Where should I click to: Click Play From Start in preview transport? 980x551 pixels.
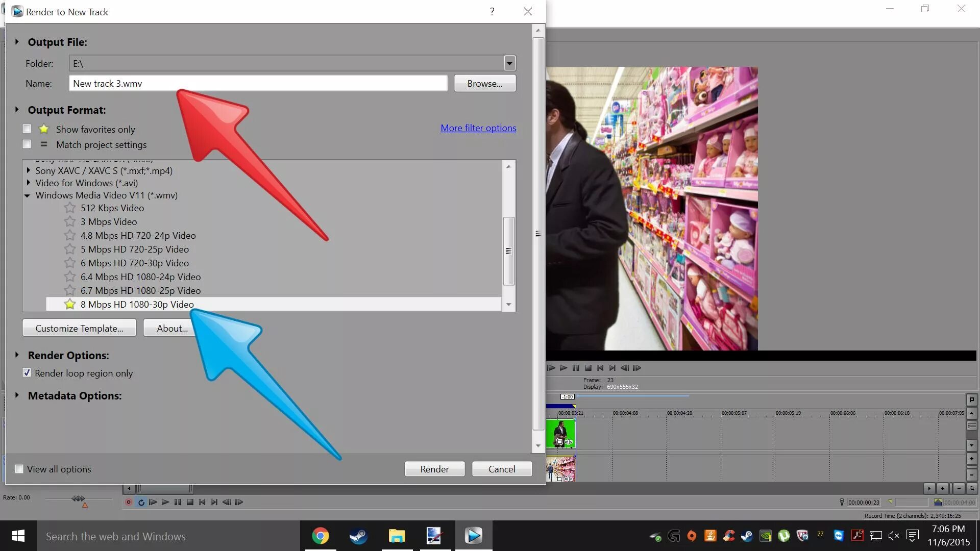coord(551,368)
